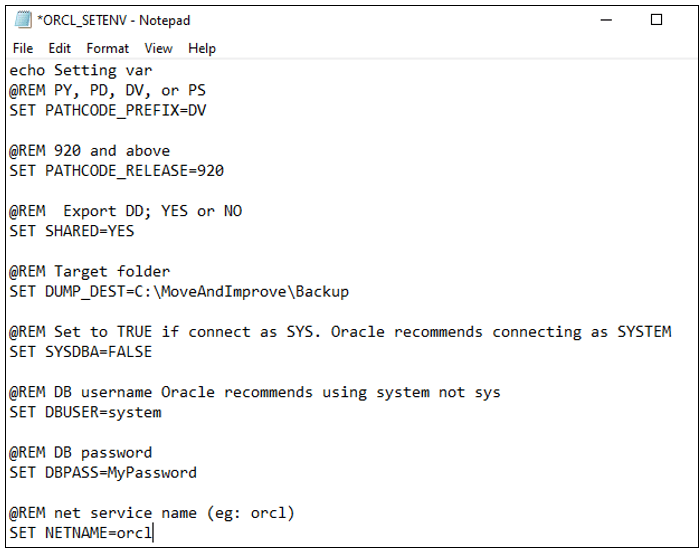Click on the 'echo Setting var' line
The height and width of the screenshot is (552, 700).
click(81, 70)
